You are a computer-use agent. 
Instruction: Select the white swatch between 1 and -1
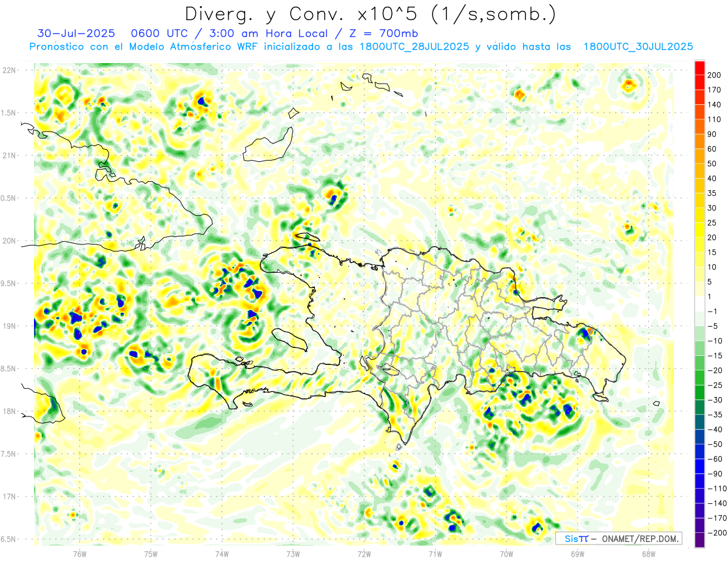[x=699, y=304]
